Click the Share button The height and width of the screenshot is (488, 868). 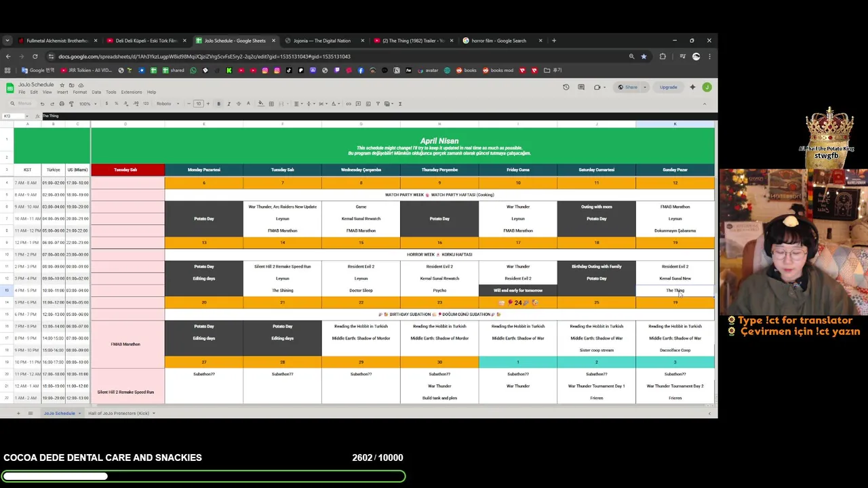(627, 87)
